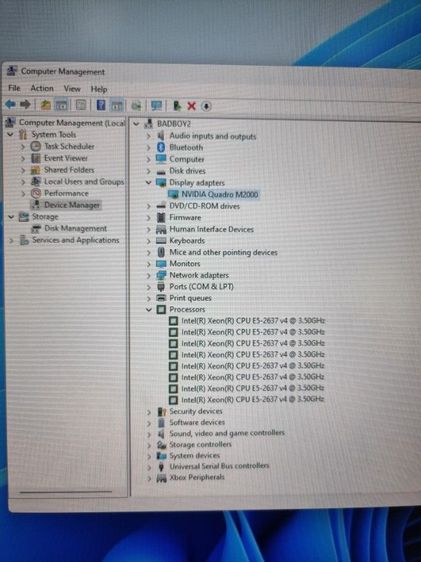Collapse the BADBOY2 root node

click(x=136, y=124)
